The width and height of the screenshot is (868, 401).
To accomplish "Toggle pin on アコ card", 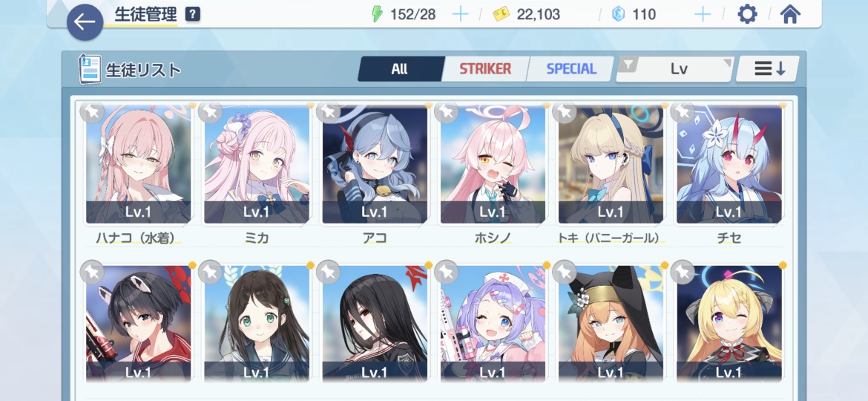I will coord(328,112).
